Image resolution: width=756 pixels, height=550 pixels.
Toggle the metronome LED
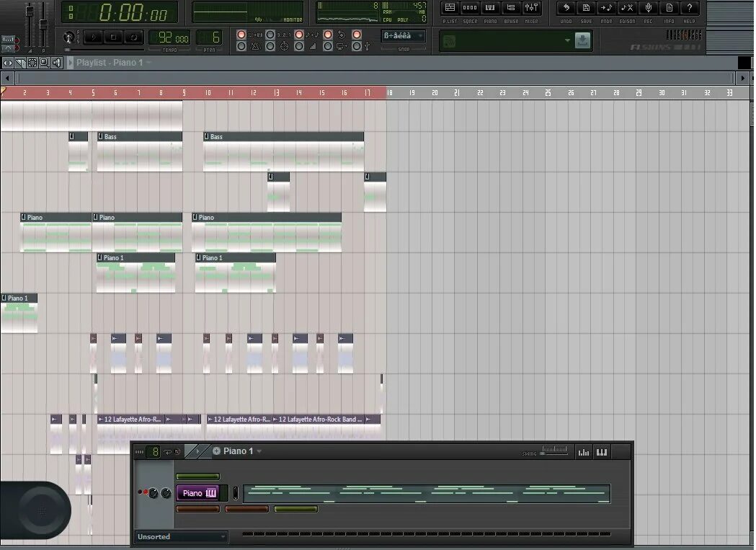pos(241,46)
